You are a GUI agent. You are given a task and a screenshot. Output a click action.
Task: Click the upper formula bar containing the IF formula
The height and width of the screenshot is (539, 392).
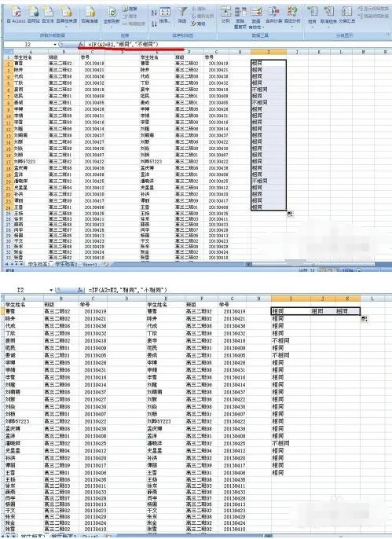pyautogui.click(x=237, y=44)
